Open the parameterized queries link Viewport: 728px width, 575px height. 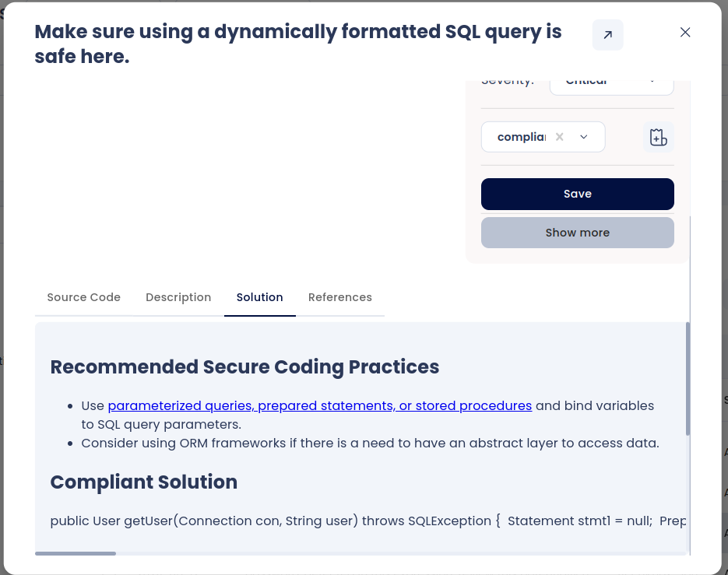point(320,405)
